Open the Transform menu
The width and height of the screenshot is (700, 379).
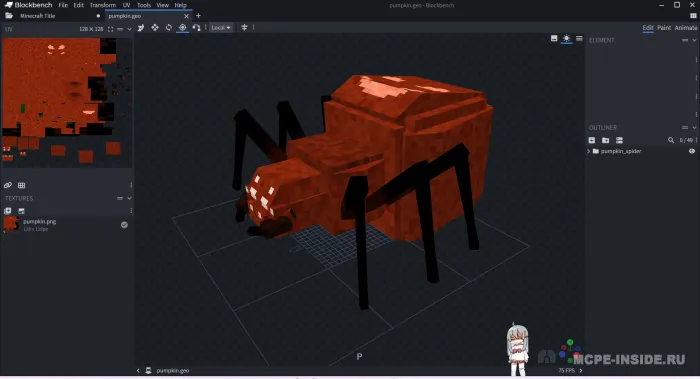103,5
